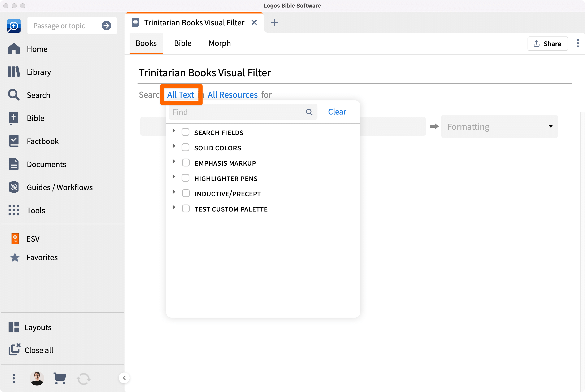Switch to the Morph tab
The height and width of the screenshot is (392, 585).
[220, 43]
